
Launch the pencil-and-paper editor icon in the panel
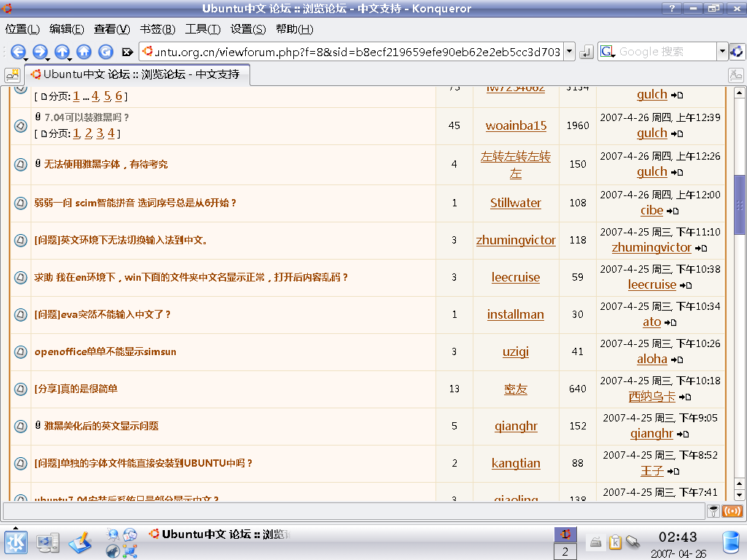click(80, 542)
